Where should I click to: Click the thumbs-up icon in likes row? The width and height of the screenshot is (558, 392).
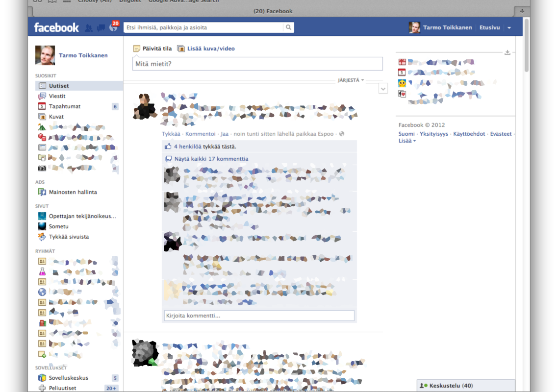(x=168, y=146)
